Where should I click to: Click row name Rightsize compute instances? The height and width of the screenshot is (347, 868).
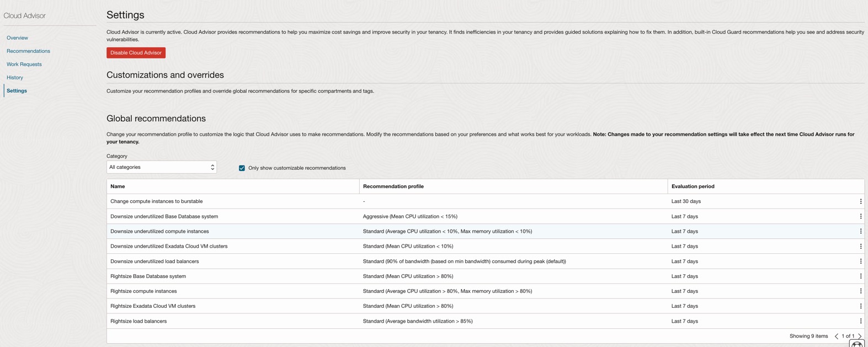click(143, 291)
